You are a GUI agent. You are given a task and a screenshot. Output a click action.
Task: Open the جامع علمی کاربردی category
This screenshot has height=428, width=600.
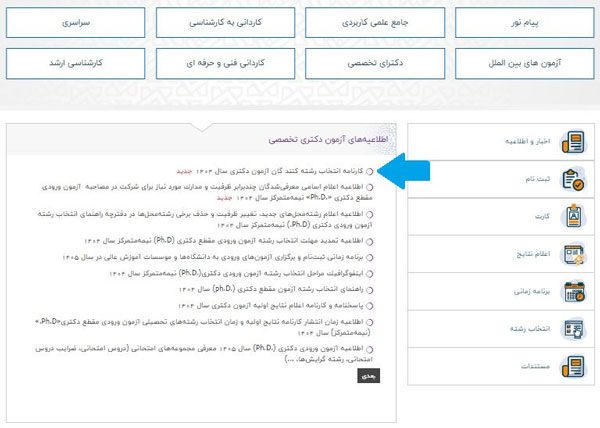[x=375, y=23]
